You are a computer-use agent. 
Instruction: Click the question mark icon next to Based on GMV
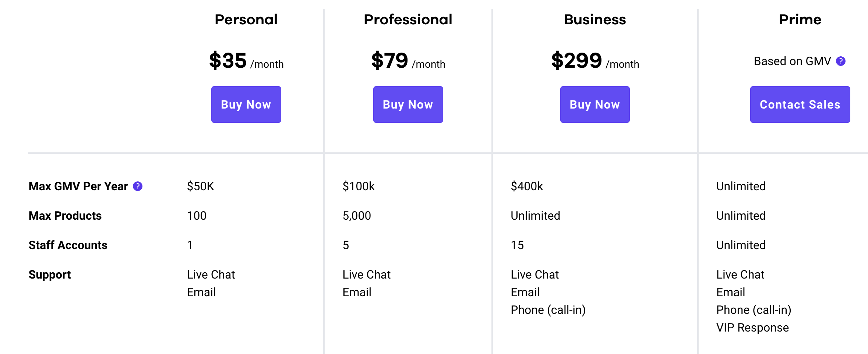pos(841,61)
